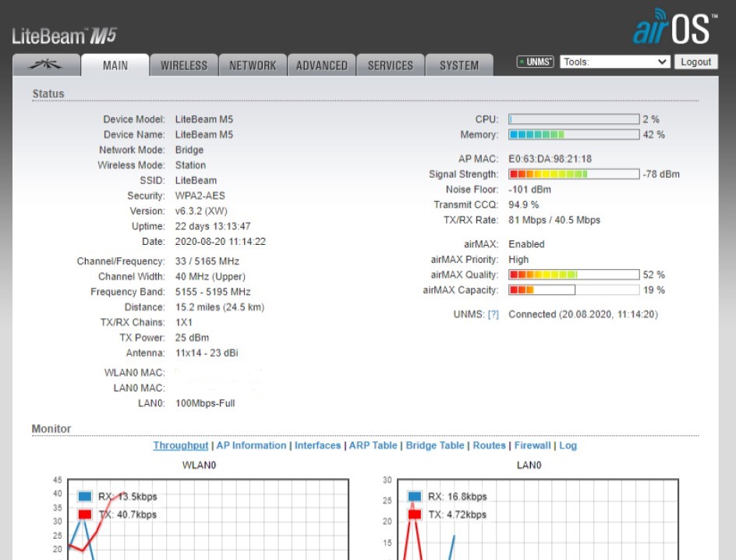Click the airMAX Quality bar

point(574,275)
